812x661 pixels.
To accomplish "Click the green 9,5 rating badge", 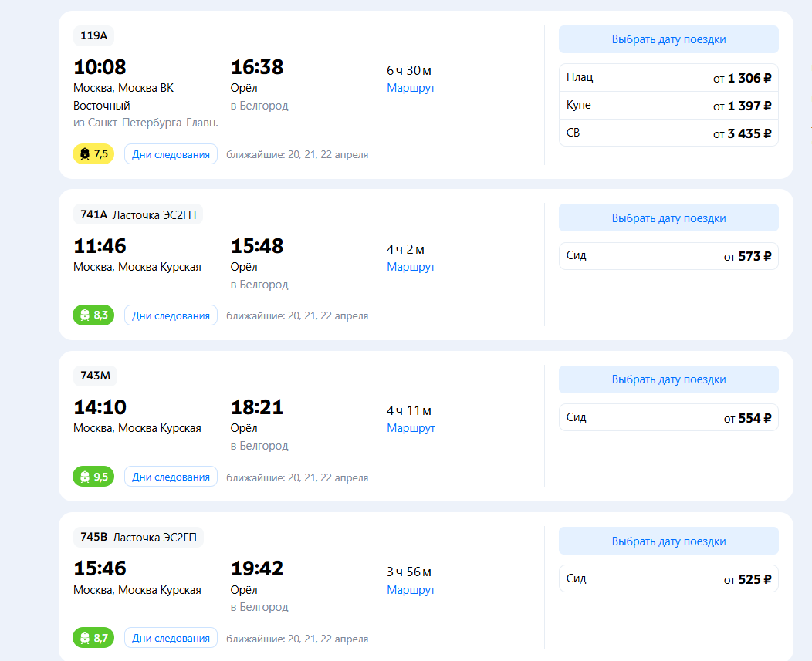I will point(93,477).
